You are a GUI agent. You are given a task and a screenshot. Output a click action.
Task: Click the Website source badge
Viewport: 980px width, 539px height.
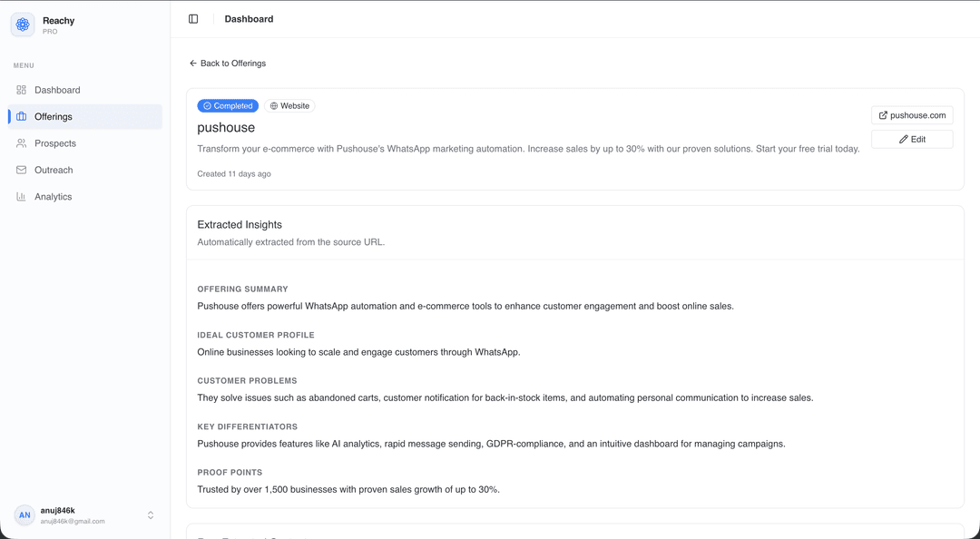tap(289, 105)
